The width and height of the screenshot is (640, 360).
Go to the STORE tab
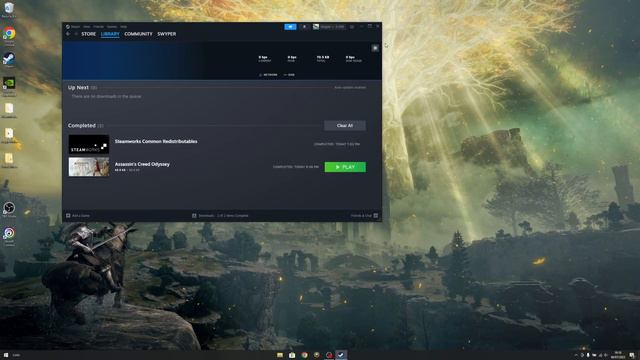(89, 34)
